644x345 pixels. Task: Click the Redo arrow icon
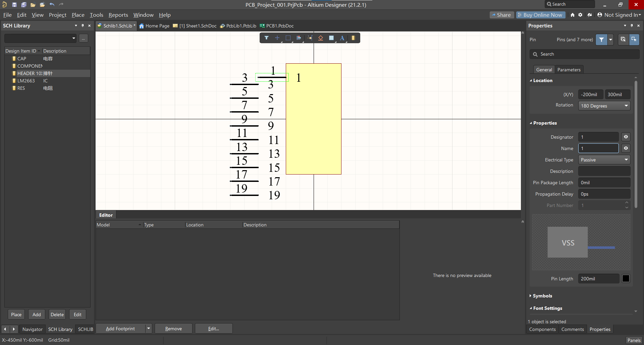pyautogui.click(x=61, y=5)
